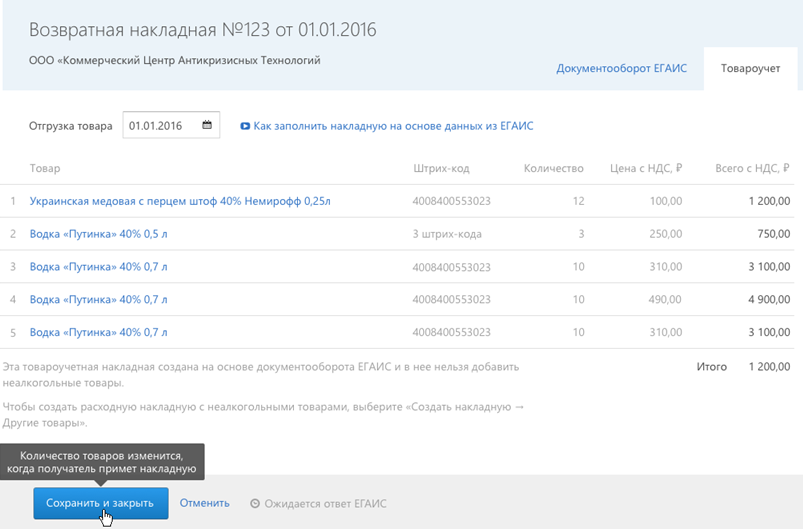Click the Цена с НДС column header
This screenshot has width=803, height=529.
click(x=646, y=168)
